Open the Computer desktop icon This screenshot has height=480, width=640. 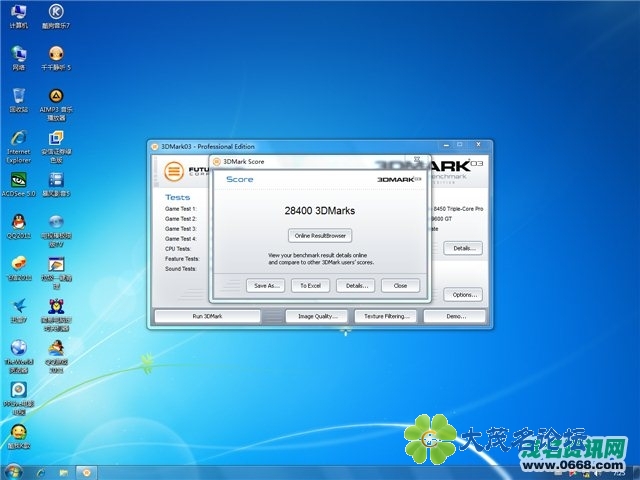point(18,16)
